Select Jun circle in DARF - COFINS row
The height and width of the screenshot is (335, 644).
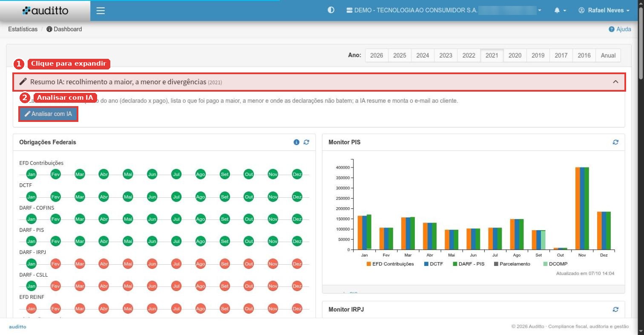pyautogui.click(x=152, y=219)
